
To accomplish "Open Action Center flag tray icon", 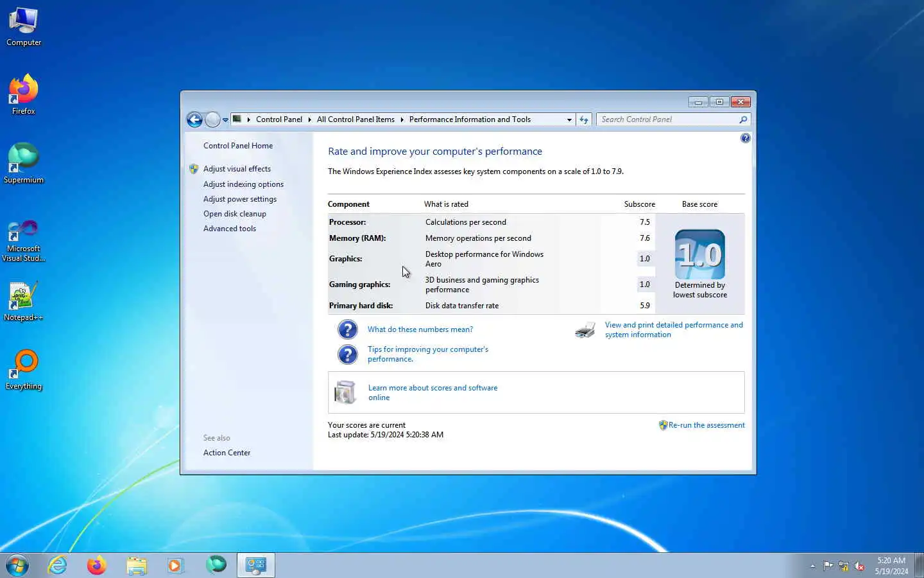I will click(x=828, y=566).
